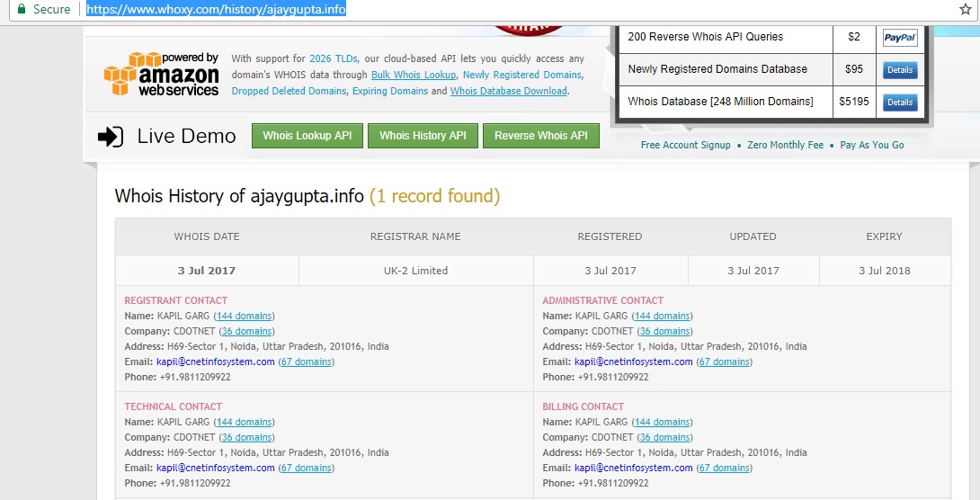The height and width of the screenshot is (500, 980).
Task: Click the Zero Monthly Fee text
Action: click(786, 145)
